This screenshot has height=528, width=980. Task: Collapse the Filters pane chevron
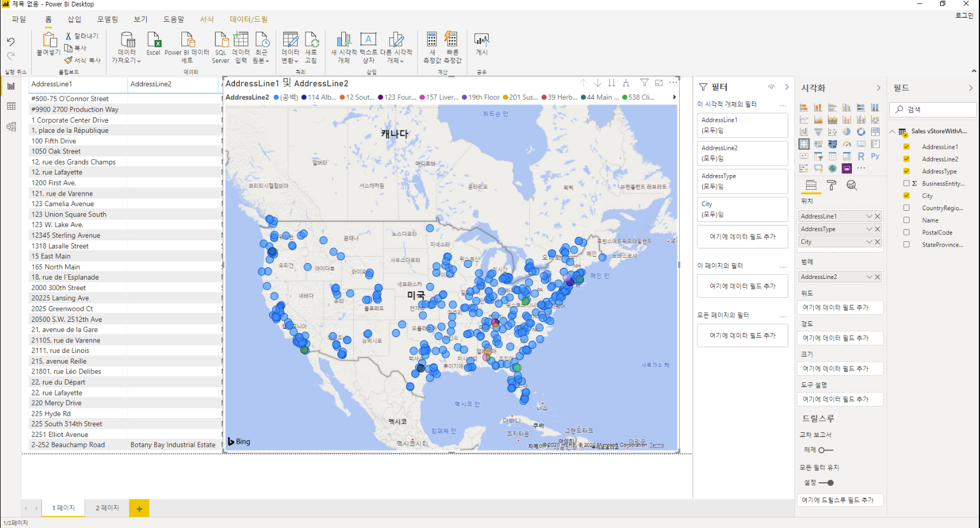(x=787, y=87)
